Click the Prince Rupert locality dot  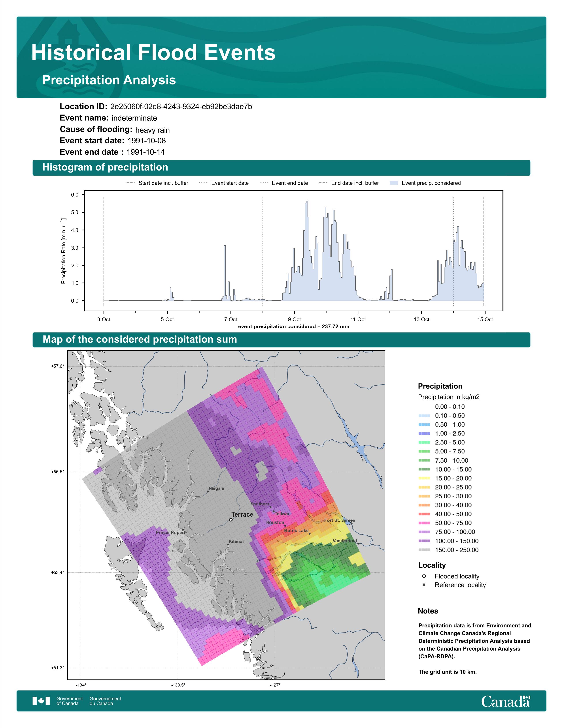183,529
